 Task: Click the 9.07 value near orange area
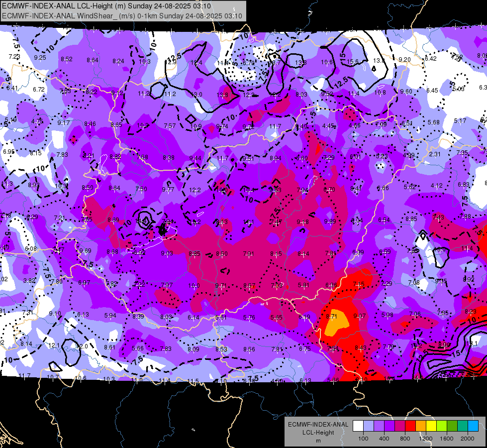pos(359,316)
